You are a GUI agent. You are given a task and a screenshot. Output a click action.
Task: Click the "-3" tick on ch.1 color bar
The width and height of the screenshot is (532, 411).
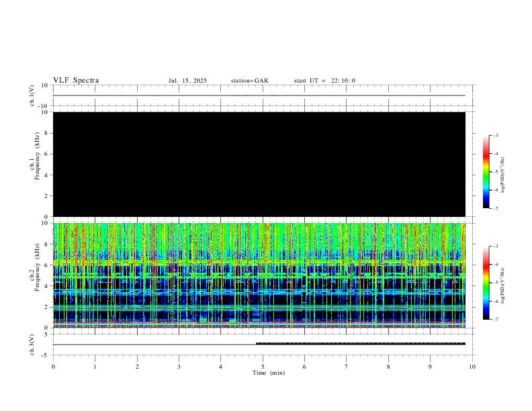pyautogui.click(x=495, y=136)
